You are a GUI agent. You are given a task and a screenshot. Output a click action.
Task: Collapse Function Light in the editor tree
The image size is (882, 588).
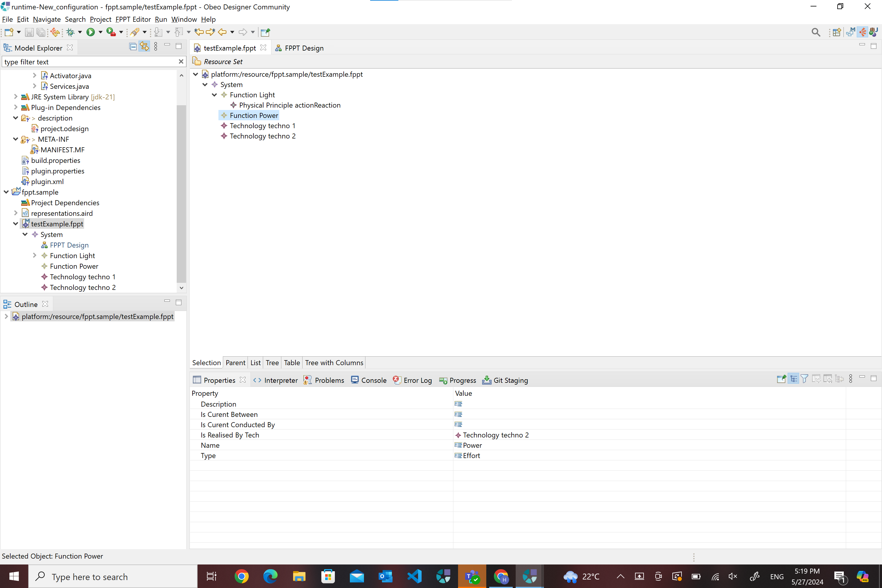pos(215,95)
